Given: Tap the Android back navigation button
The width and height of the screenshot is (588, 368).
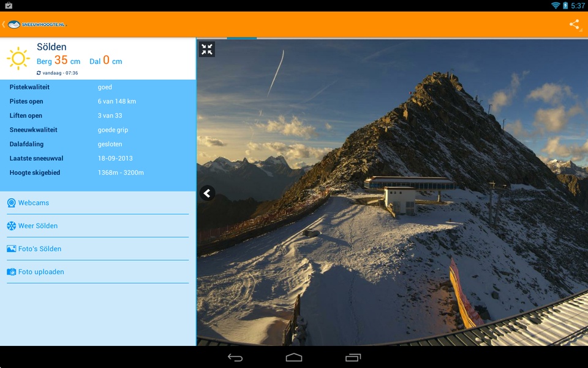Looking at the screenshot, I should [x=235, y=358].
